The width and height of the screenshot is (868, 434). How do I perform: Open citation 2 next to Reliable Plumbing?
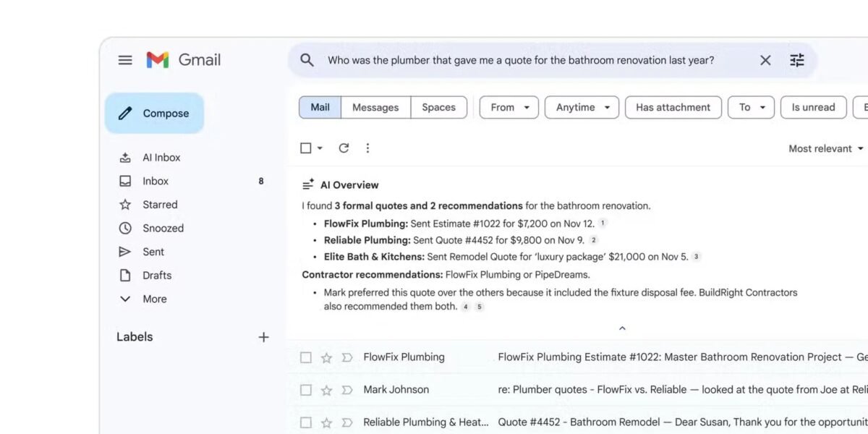click(593, 240)
